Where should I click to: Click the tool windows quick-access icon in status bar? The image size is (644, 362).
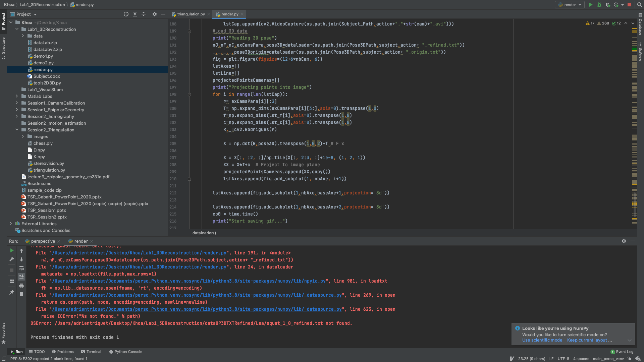4,359
